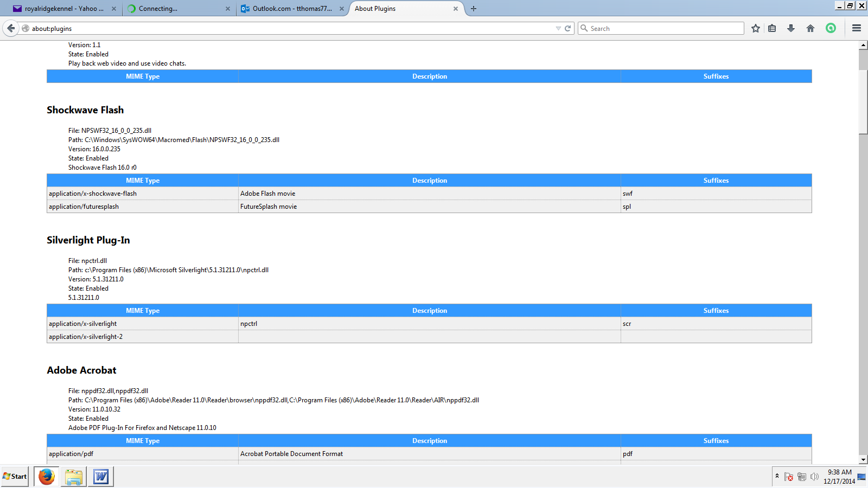
Task: Open the Firefox hamburger menu
Action: point(857,28)
